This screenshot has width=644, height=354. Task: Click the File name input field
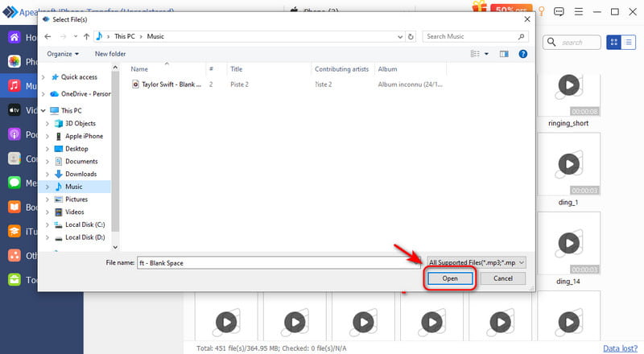coord(279,263)
